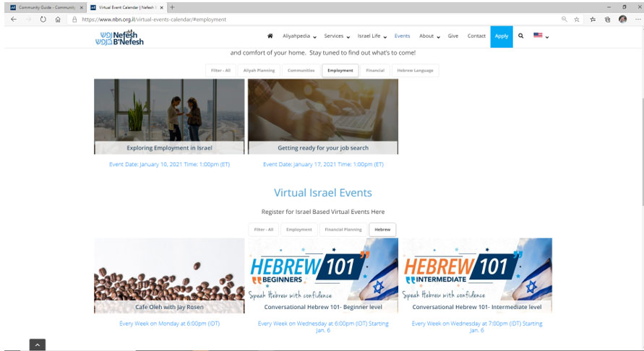Open the Contact menu item
Viewport: 644px width, 351px height.
(476, 36)
